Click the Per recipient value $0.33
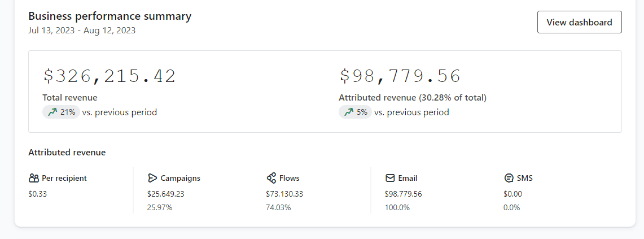Image resolution: width=644 pixels, height=239 pixels. pos(37,194)
